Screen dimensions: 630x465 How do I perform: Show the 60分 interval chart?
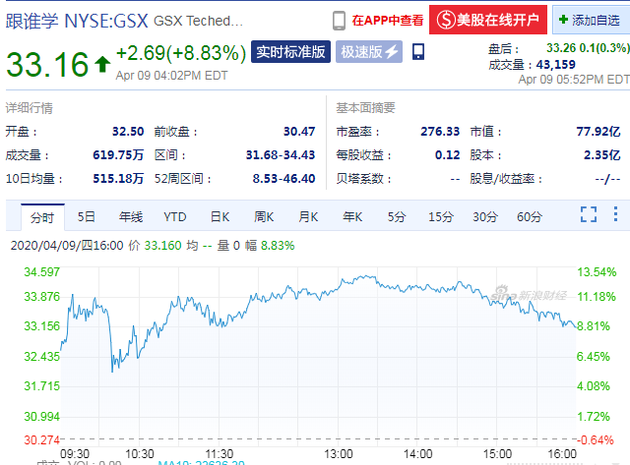point(530,217)
